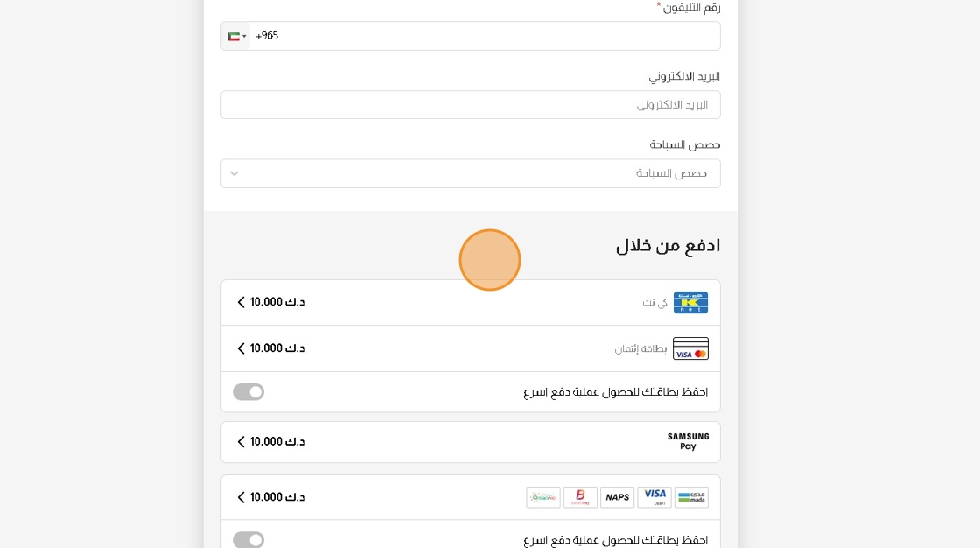Viewport: 980px width, 548px height.
Task: Click the BenefitPay logo
Action: point(580,497)
